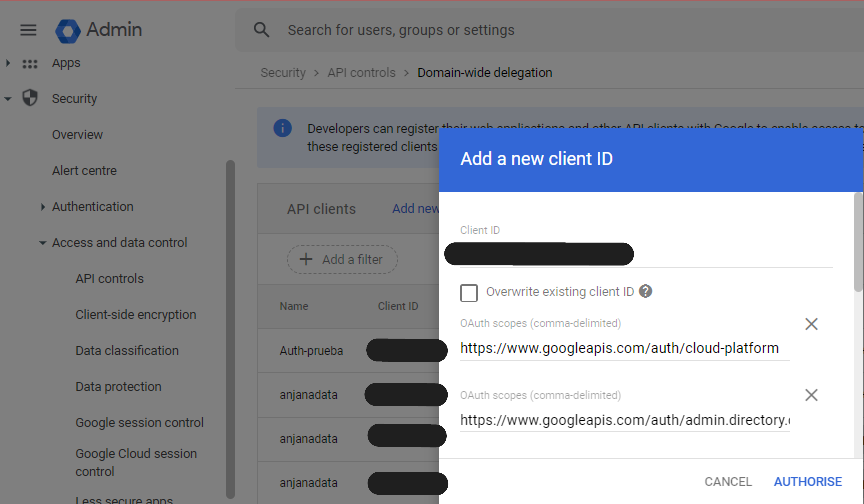Click the Apps grid icon
The width and height of the screenshot is (864, 504).
[x=30, y=63]
